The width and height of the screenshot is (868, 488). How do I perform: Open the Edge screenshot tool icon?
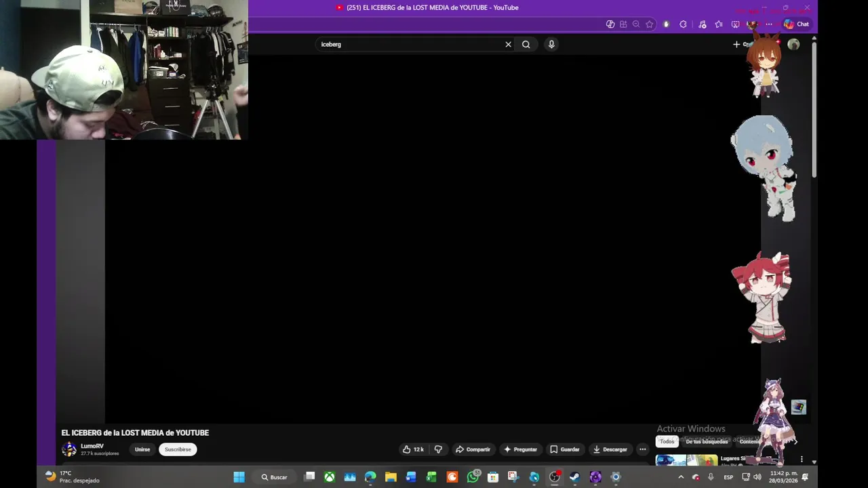[735, 24]
